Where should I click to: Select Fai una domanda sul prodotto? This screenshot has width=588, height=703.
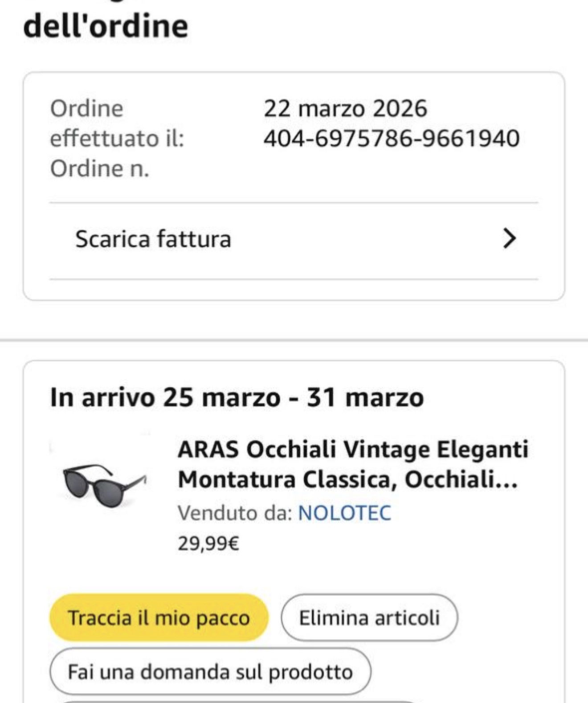tap(210, 672)
